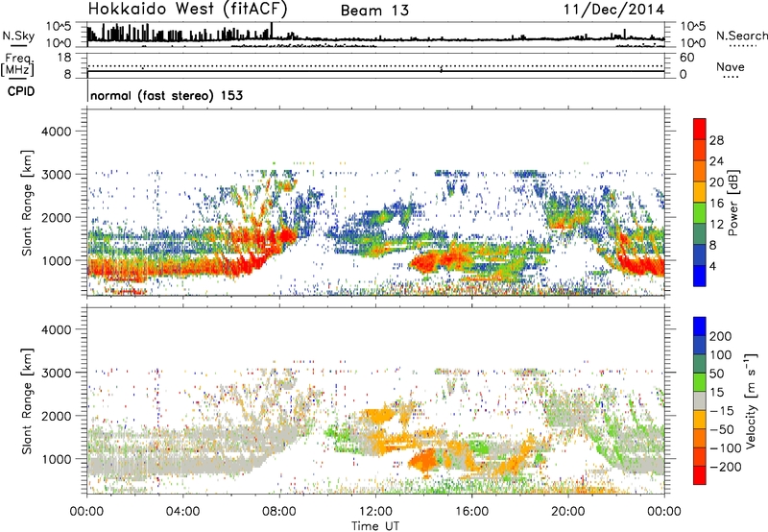
Task: Click the '20:00' time axis tick
Action: point(567,512)
